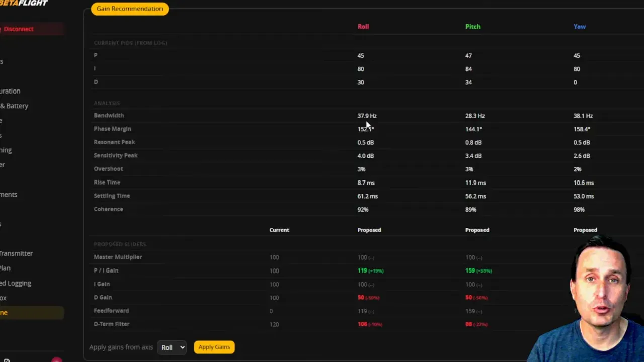
Task: Click the current Feedforward value 0
Action: [271, 311]
